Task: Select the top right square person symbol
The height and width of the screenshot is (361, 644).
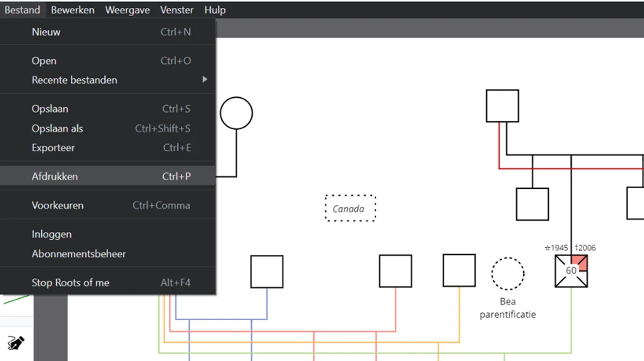Action: pos(502,106)
